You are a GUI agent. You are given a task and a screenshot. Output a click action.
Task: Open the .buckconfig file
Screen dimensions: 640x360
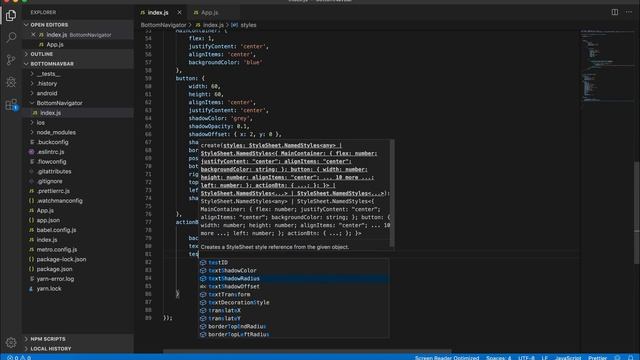(78, 142)
